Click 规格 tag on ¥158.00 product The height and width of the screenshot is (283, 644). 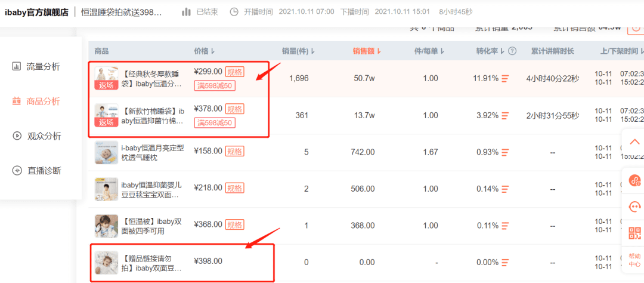[x=235, y=152]
